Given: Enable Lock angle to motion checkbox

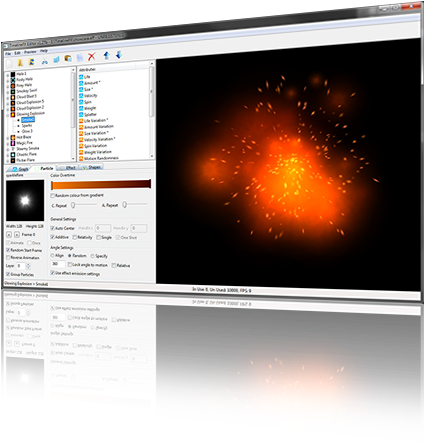Looking at the screenshot, I should pos(70,265).
